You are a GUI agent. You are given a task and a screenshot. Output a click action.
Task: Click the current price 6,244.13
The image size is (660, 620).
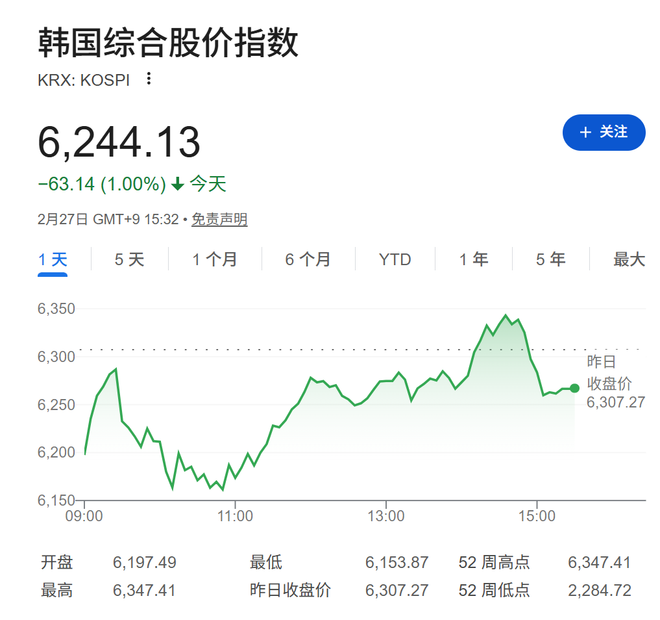pos(119,142)
